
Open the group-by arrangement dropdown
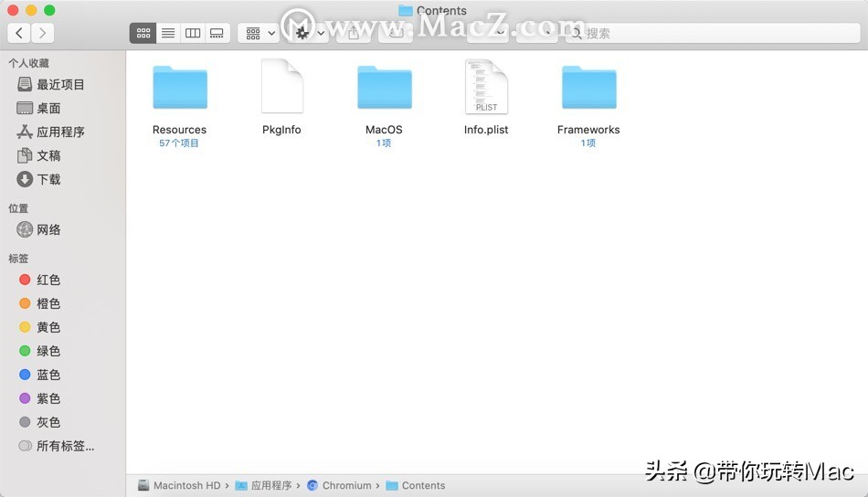coord(259,33)
